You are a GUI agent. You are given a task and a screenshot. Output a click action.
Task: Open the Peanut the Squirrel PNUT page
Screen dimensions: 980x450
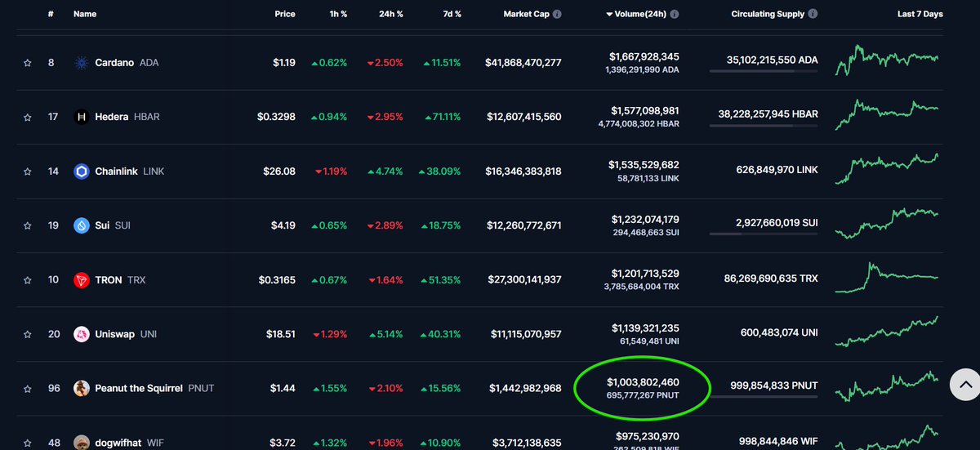154,388
